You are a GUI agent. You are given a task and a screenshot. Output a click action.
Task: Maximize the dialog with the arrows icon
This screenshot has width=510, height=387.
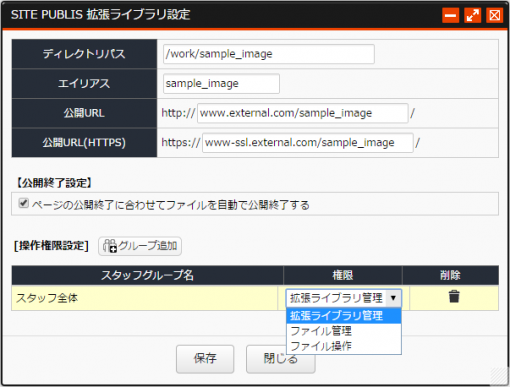click(472, 15)
